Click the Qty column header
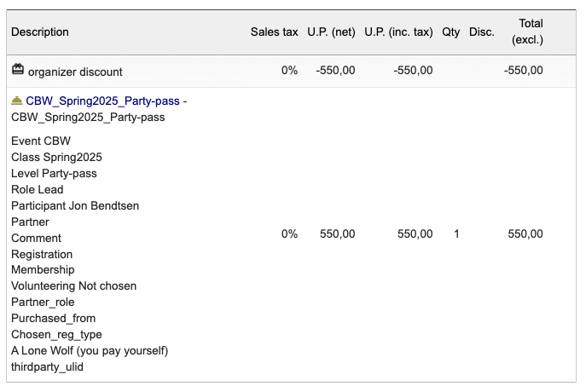586x392 pixels. coord(450,32)
